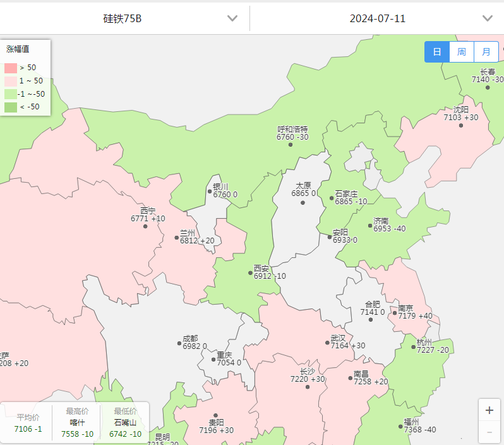Screen dimensions: 504x445
Task: Switch to the 日 daily view
Action: (436, 52)
